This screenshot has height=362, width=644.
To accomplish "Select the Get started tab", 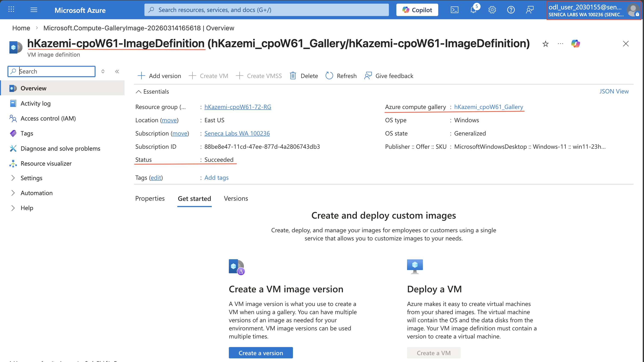I will coord(194,199).
